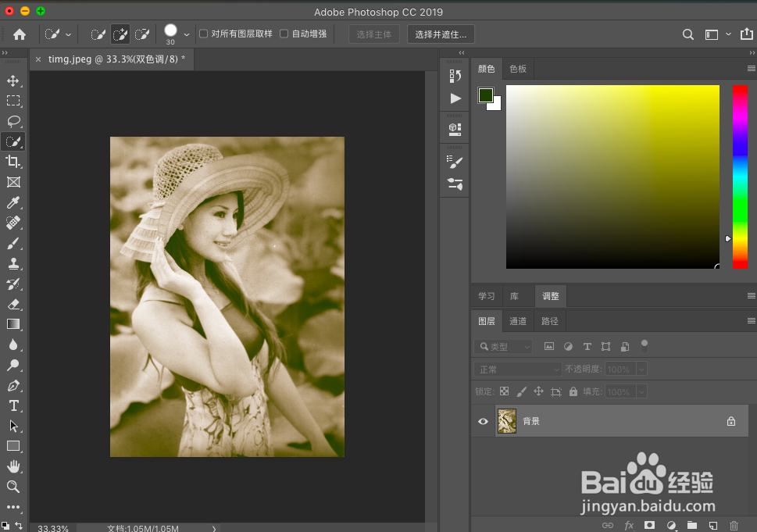Enable the 对所有图层取样 checkbox
Screen dimensions: 757x532
pos(204,34)
